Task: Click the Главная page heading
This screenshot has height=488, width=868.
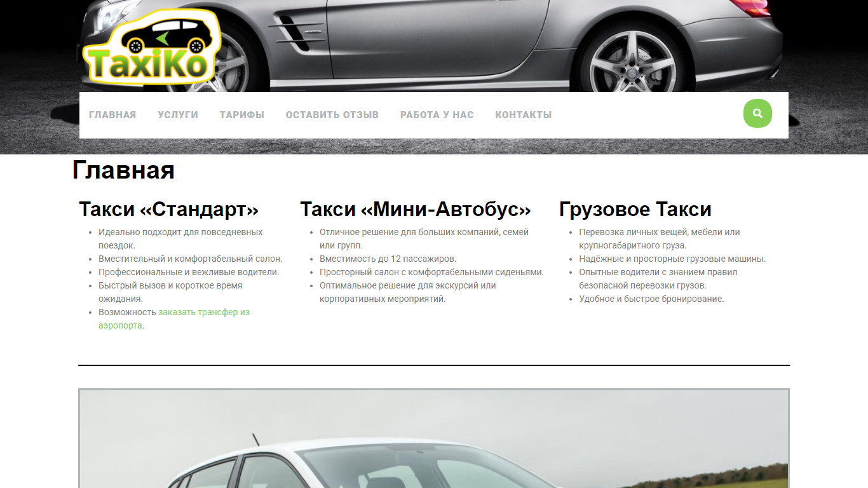Action: [x=123, y=170]
